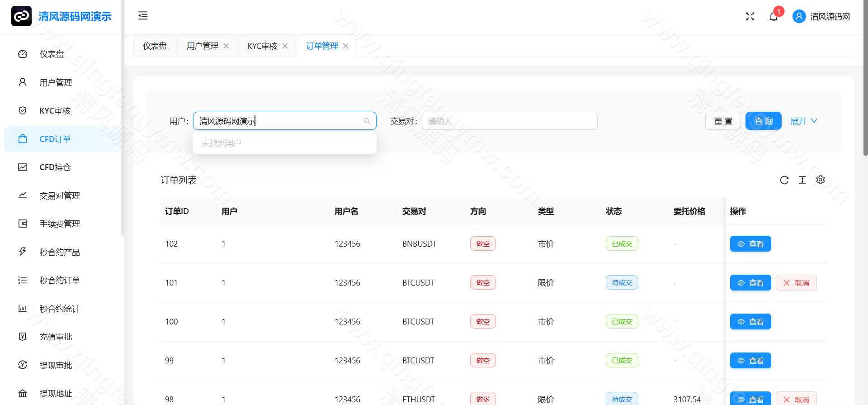Image resolution: width=868 pixels, height=405 pixels.
Task: Open column settings gear icon
Action: tap(821, 180)
